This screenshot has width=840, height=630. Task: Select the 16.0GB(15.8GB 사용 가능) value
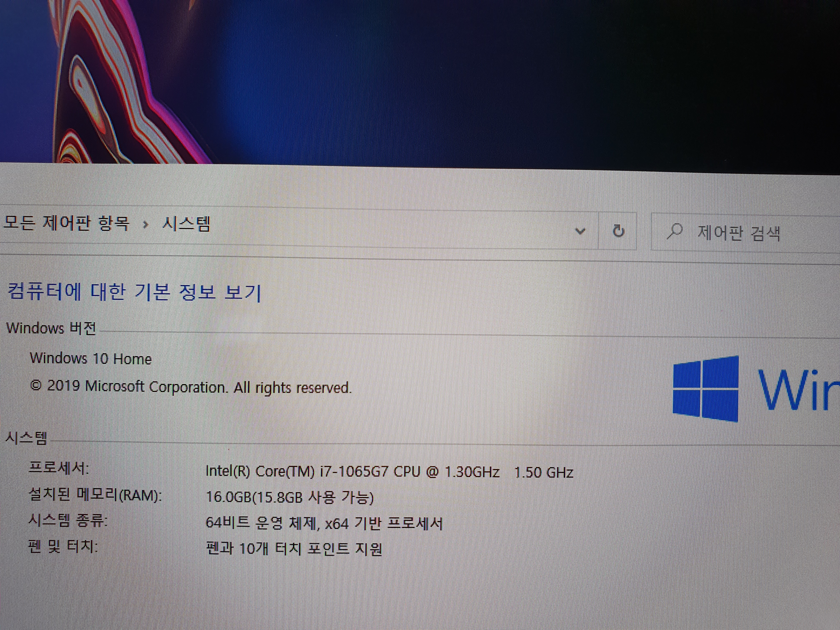coord(290,497)
